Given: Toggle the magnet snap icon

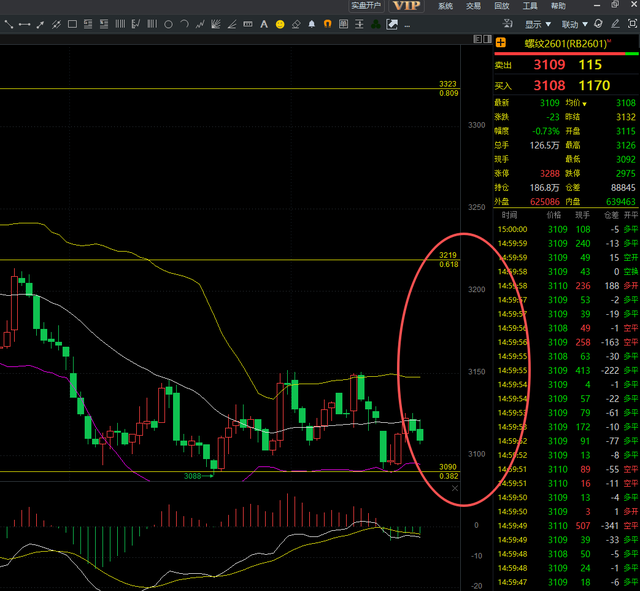Looking at the screenshot, I should [x=327, y=24].
